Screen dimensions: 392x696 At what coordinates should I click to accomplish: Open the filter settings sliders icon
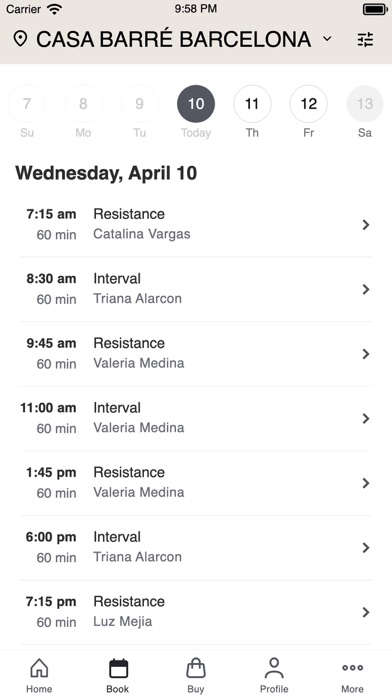coord(365,40)
